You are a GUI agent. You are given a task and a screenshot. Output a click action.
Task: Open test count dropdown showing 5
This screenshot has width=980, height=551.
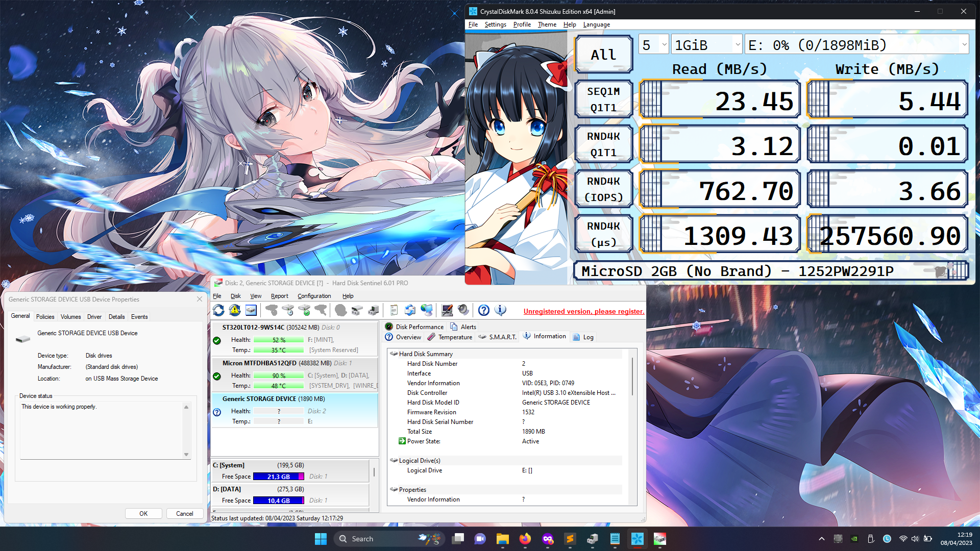(x=654, y=45)
